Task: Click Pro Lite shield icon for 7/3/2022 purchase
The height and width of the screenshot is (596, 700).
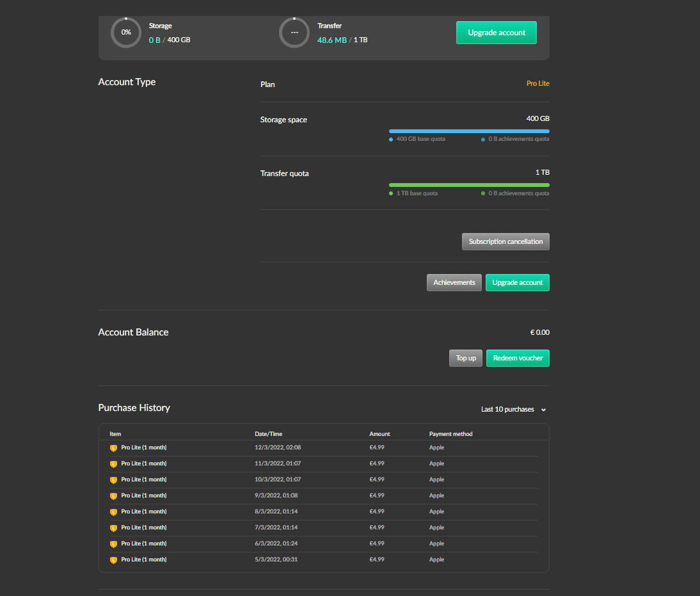Action: coord(113,528)
